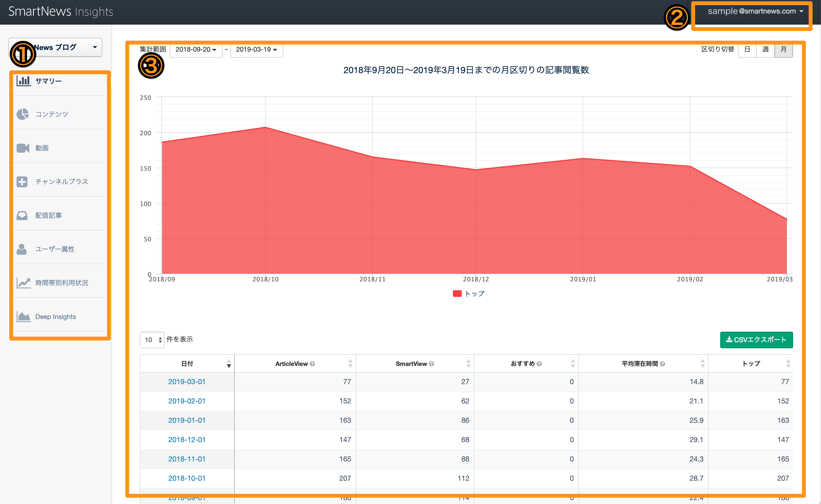Click the CSVエクスポート button

[x=756, y=340]
